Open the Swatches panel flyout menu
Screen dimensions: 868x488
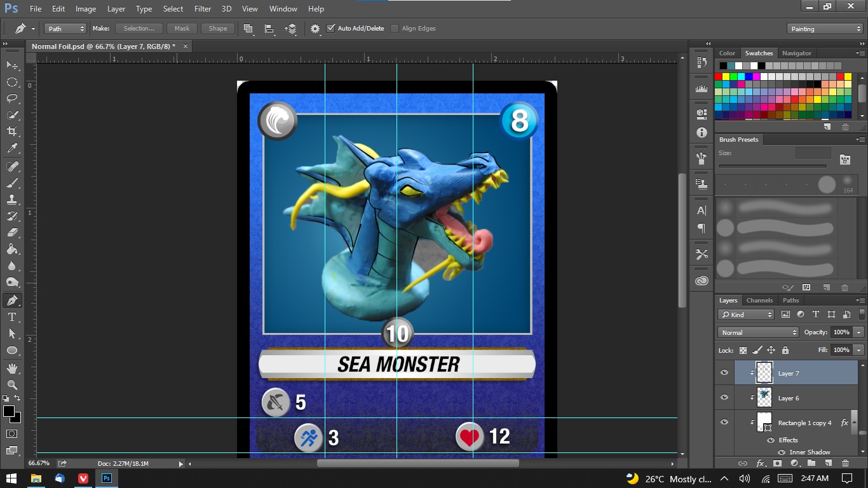860,53
